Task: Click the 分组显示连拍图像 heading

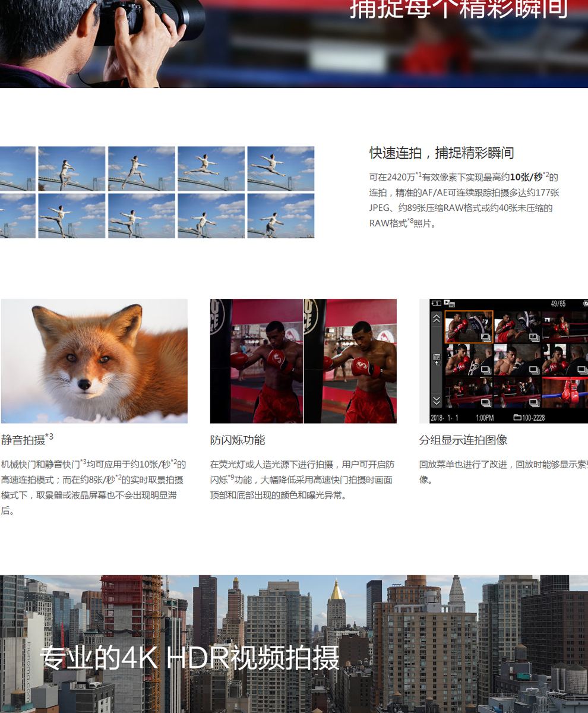Action: tap(463, 440)
